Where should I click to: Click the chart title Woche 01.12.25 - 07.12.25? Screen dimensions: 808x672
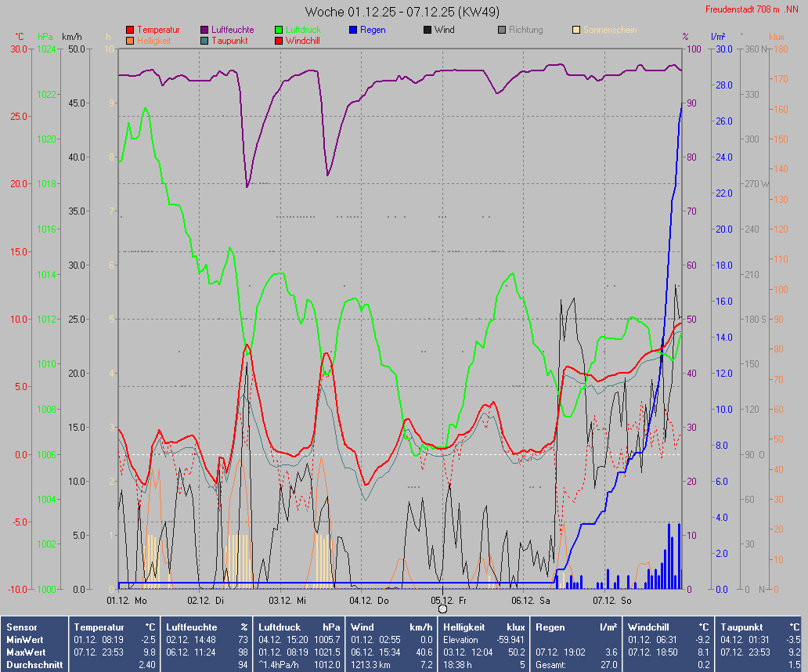tap(402, 12)
